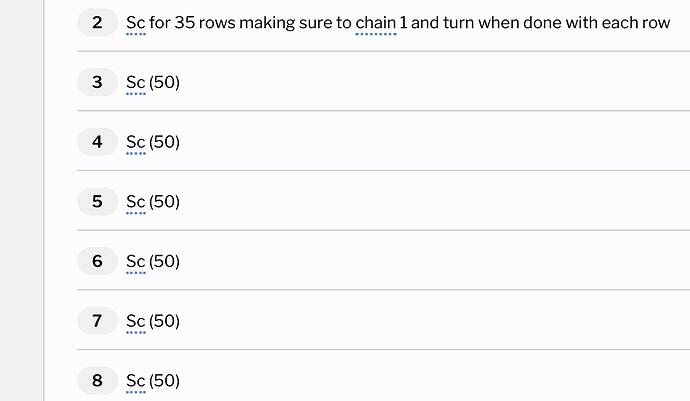The image size is (690, 401).
Task: Open the Sc abbreviation in step 7
Action: [136, 321]
